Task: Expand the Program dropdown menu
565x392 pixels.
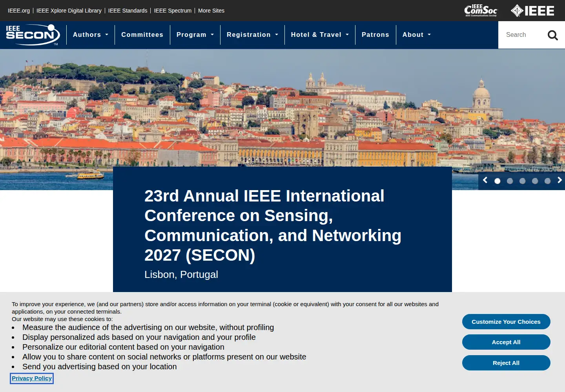Action: pyautogui.click(x=195, y=35)
